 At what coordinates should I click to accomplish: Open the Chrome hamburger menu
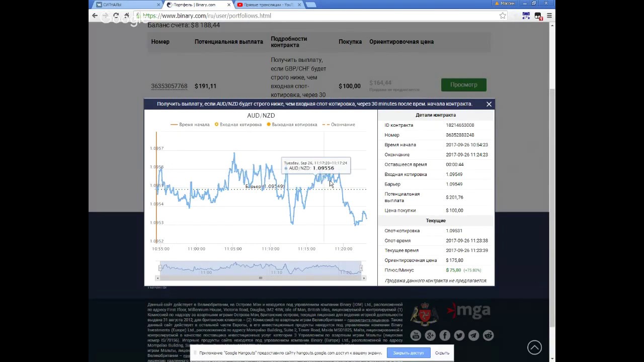coord(549,16)
